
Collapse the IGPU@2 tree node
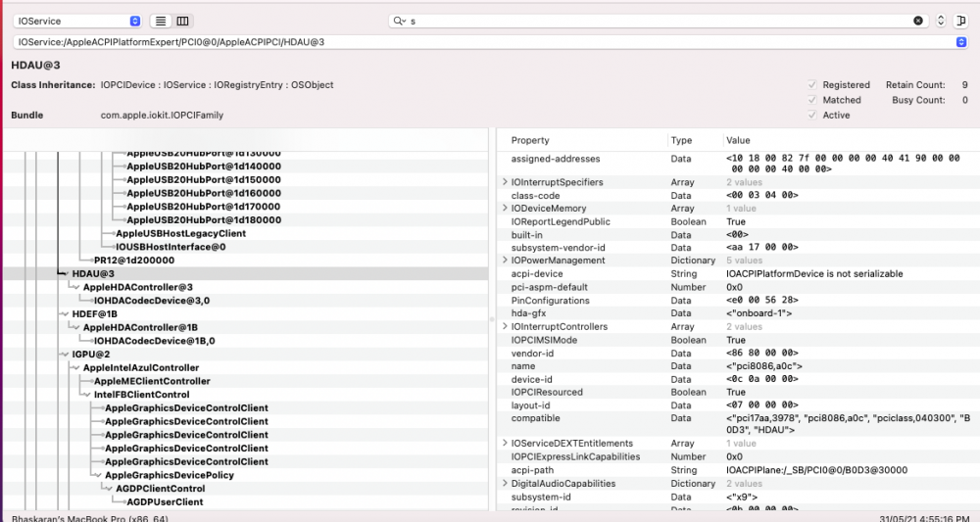pyautogui.click(x=66, y=355)
